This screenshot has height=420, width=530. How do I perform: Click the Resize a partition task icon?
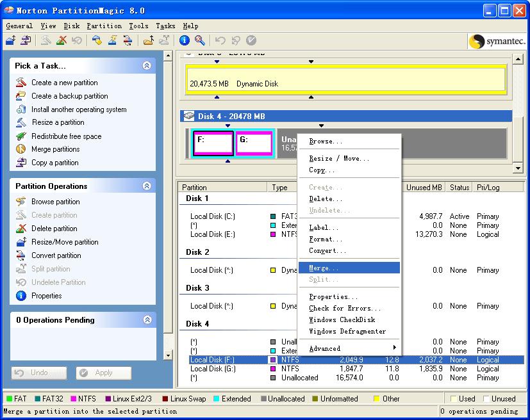21,122
